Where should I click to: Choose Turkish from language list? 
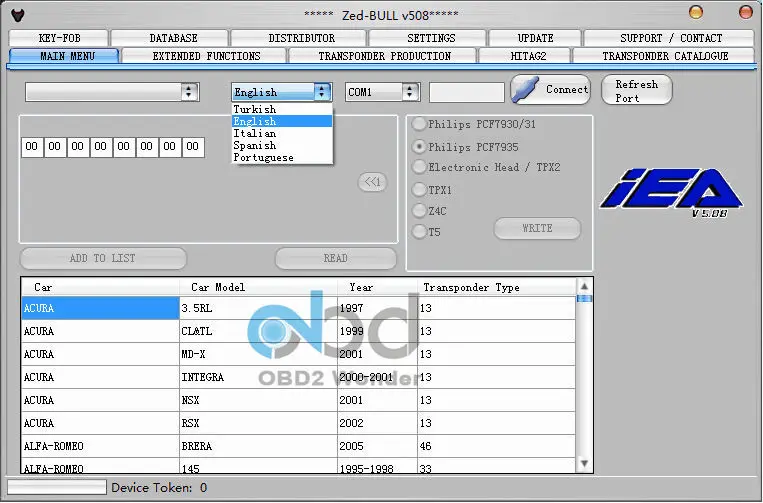(x=282, y=109)
